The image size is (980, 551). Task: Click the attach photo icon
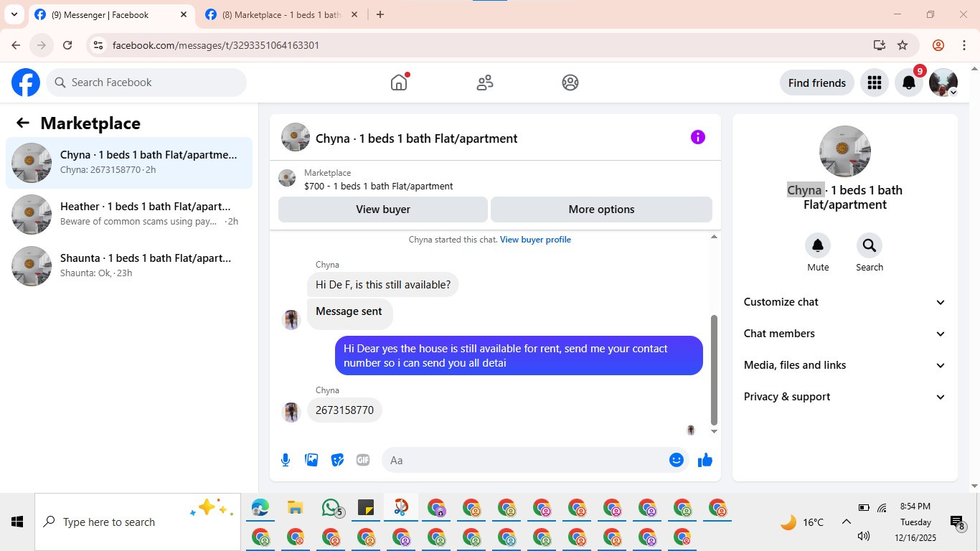click(311, 460)
